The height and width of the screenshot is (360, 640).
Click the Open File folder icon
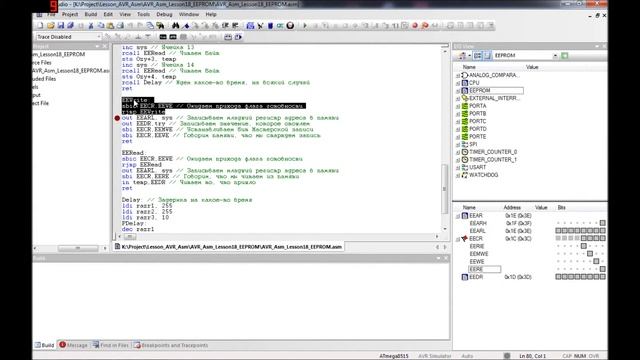(x=51, y=26)
